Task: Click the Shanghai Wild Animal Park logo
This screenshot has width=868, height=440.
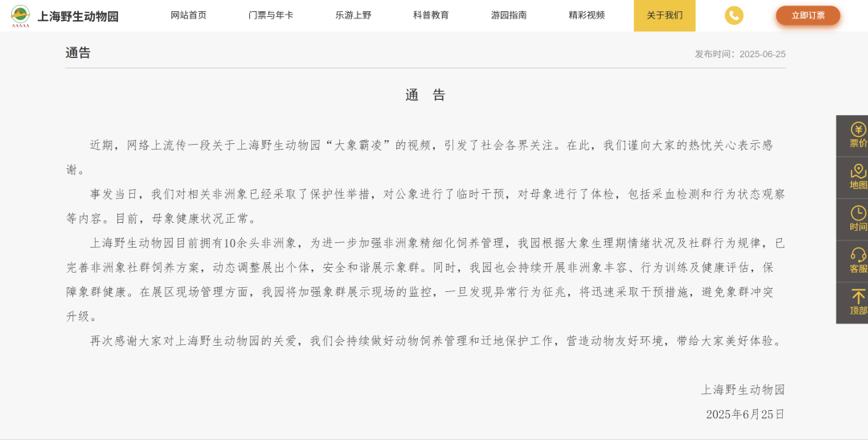Action: pyautogui.click(x=20, y=15)
